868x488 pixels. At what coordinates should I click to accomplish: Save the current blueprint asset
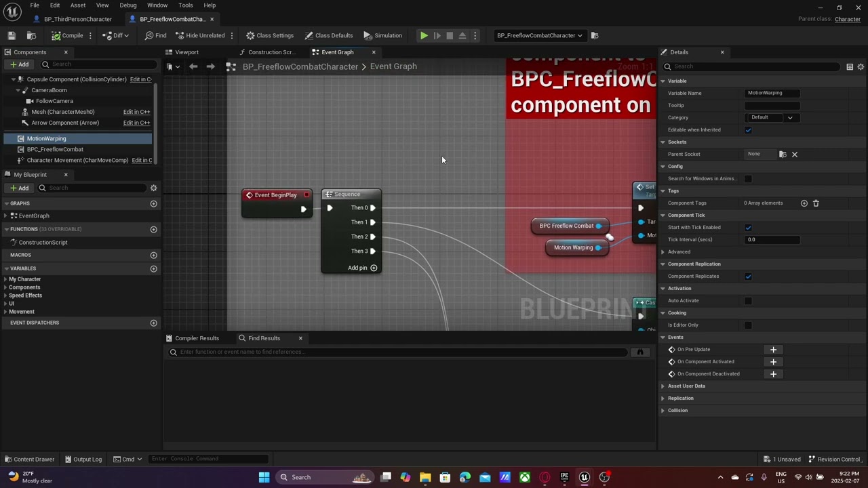(12, 35)
